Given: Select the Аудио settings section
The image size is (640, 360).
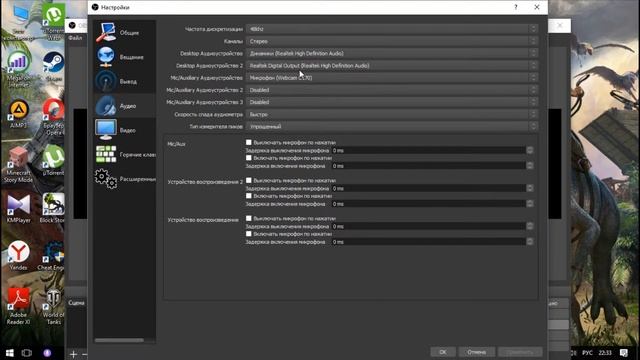Looking at the screenshot, I should [x=124, y=106].
